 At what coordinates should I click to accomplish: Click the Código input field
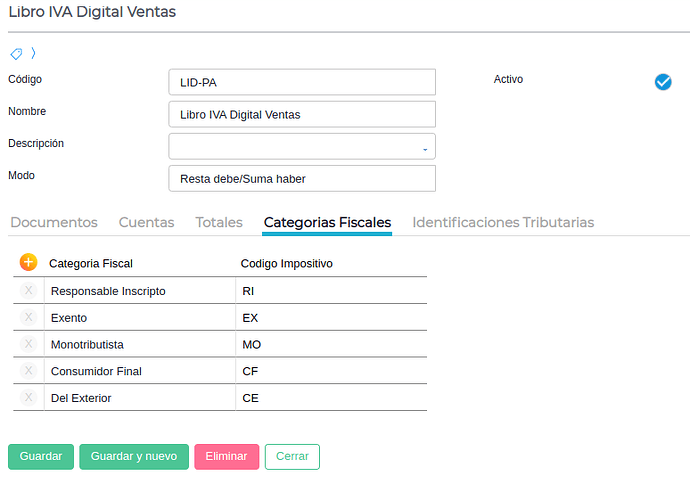[302, 82]
